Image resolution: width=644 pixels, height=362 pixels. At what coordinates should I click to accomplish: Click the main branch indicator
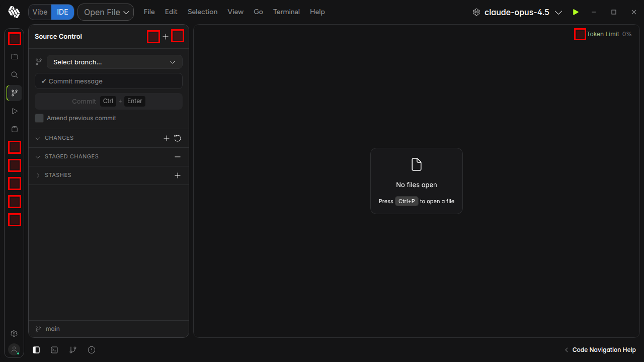click(48, 329)
